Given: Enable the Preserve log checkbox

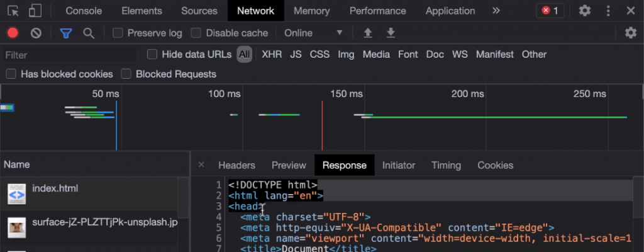Looking at the screenshot, I should [118, 33].
